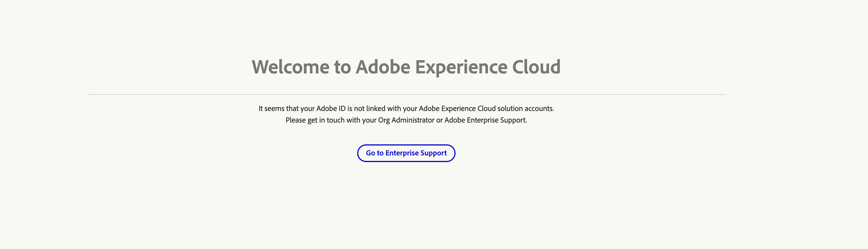
Task: Click the word Cloud in the heading
Action: 536,67
